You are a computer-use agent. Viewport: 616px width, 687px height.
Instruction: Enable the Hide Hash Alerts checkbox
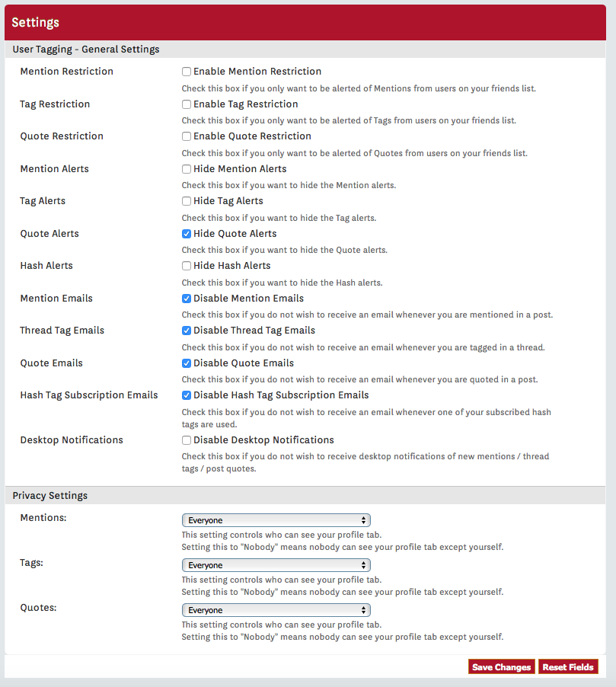187,266
